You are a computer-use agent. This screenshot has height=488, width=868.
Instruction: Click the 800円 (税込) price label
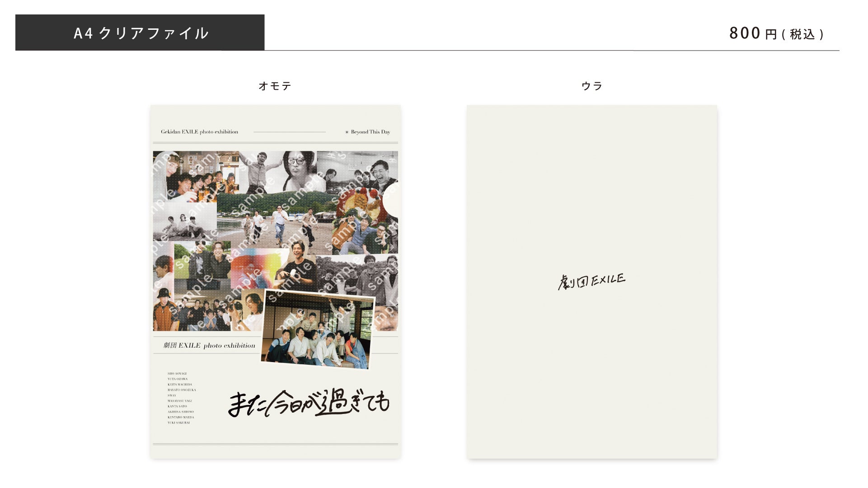776,33
